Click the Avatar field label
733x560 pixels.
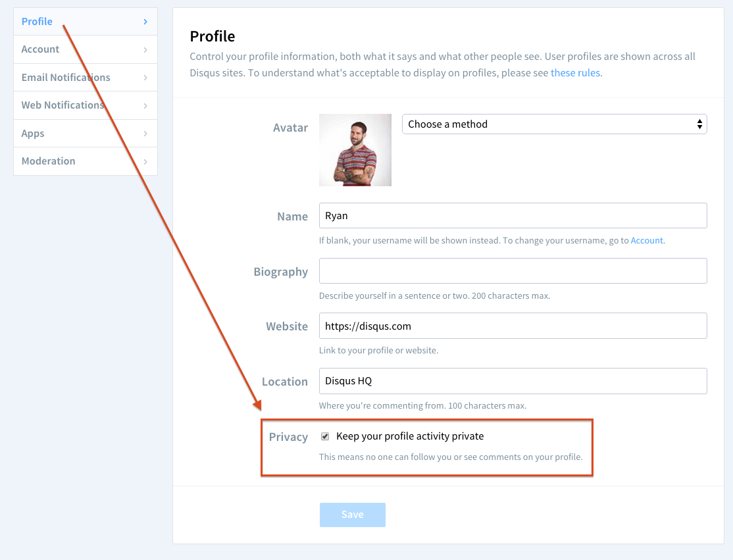290,128
